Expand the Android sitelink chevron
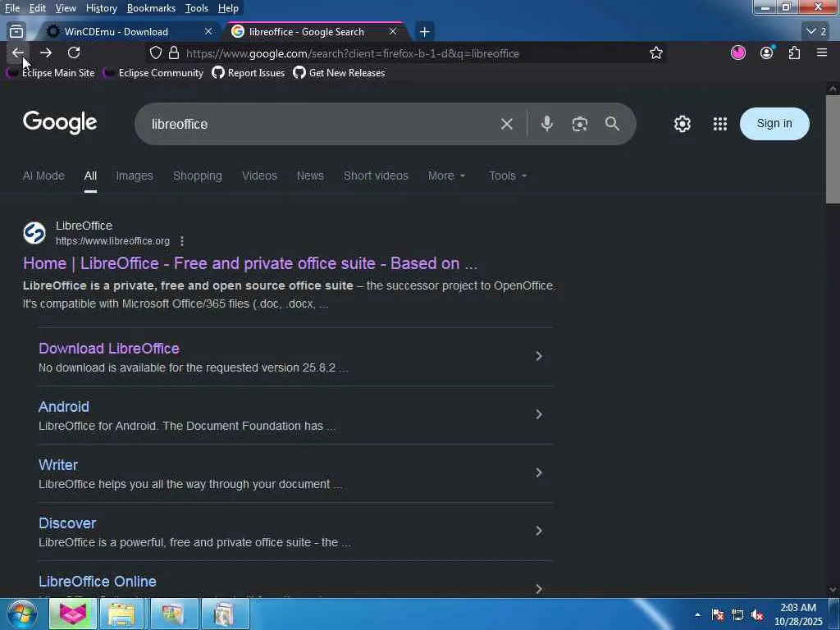This screenshot has width=840, height=630. (x=539, y=414)
